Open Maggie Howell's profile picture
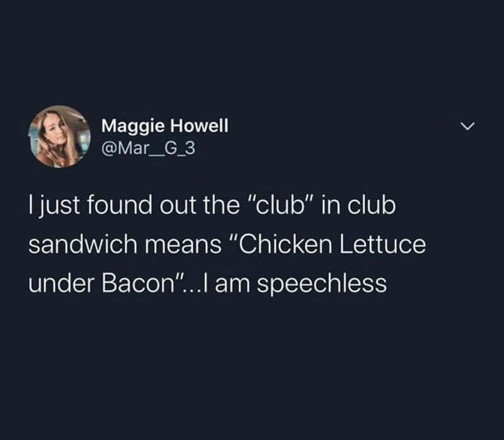 (59, 136)
